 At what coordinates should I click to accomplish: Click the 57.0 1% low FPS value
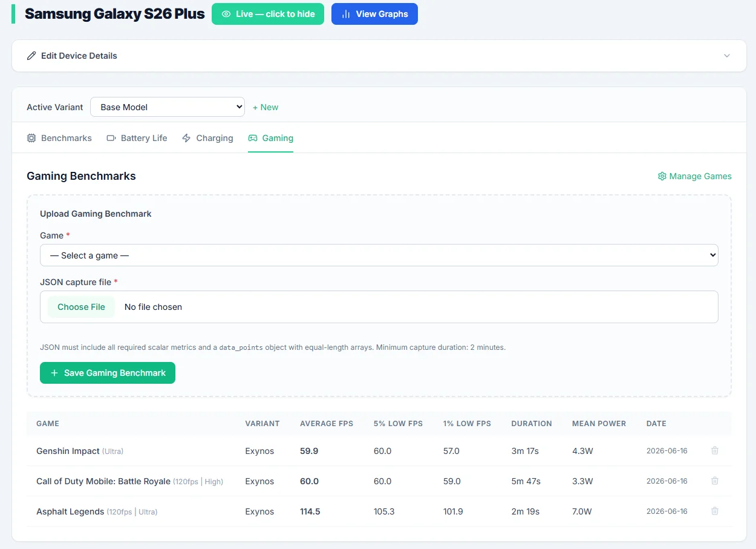pos(452,451)
